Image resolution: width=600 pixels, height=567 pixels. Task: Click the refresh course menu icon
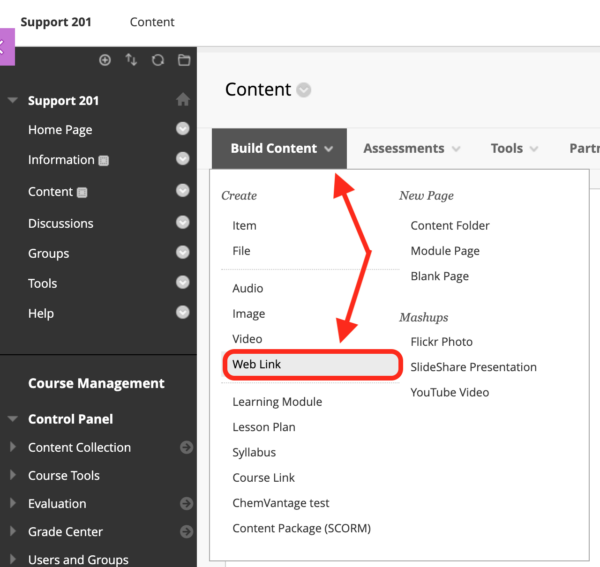[158, 60]
